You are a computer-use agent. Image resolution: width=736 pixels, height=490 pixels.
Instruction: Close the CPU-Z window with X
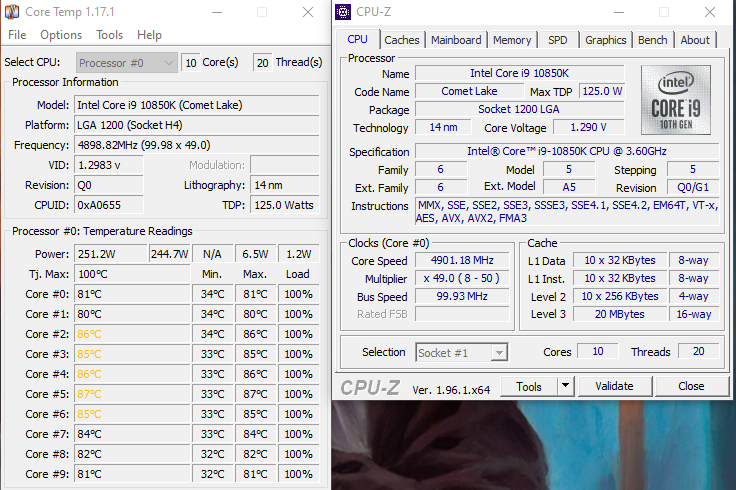pyautogui.click(x=710, y=12)
